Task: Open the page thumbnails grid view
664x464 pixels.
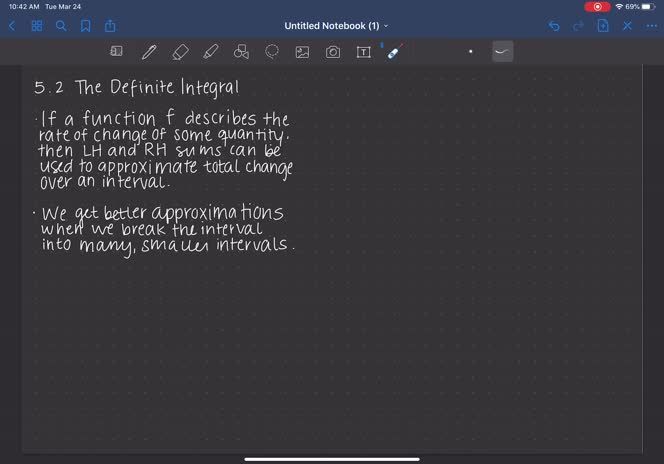Action: [x=36, y=26]
